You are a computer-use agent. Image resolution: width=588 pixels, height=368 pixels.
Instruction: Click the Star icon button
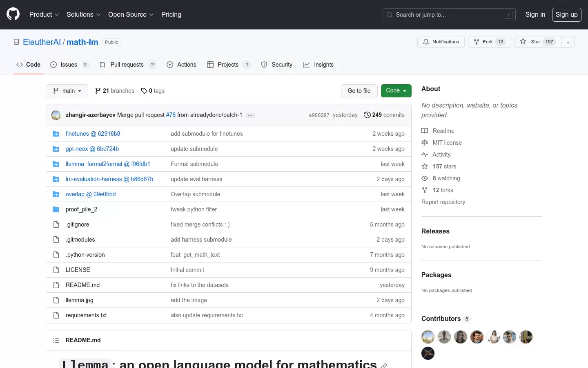point(538,42)
